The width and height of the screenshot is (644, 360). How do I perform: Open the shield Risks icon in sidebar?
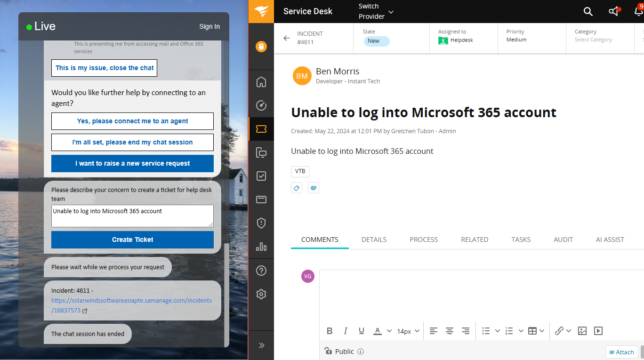[261, 223]
